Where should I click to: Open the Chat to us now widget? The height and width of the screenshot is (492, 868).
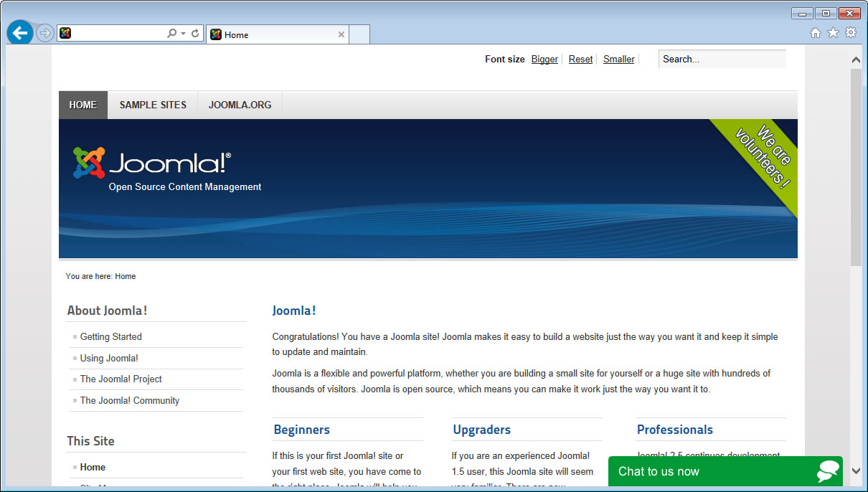[725, 471]
